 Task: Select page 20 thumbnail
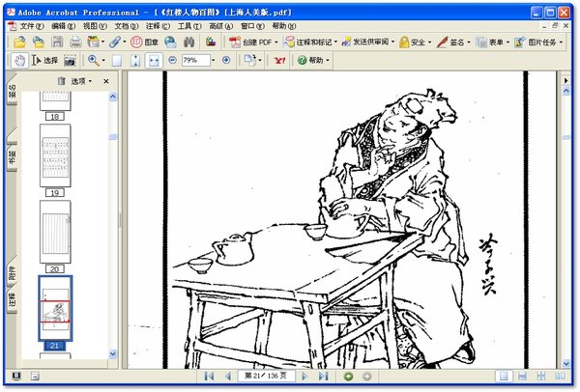55,232
